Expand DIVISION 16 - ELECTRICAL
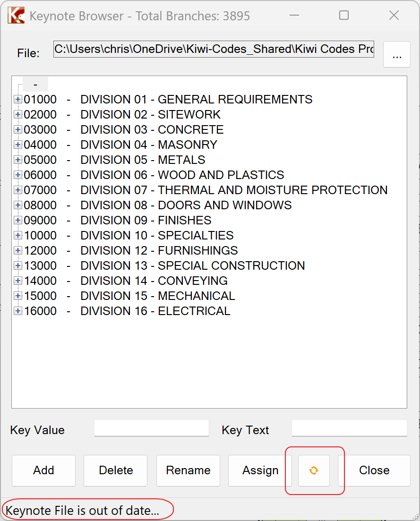420x521 pixels. point(17,311)
